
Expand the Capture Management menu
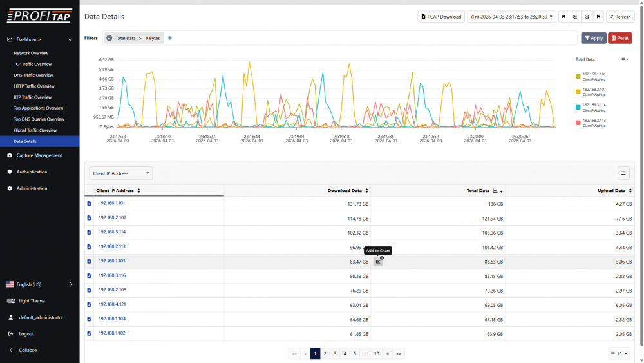click(39, 155)
